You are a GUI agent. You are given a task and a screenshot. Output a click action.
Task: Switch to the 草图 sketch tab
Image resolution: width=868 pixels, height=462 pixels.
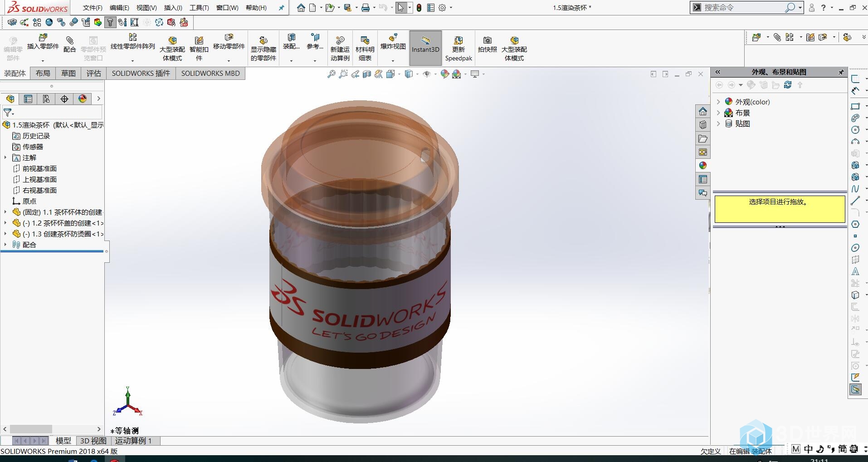point(68,74)
